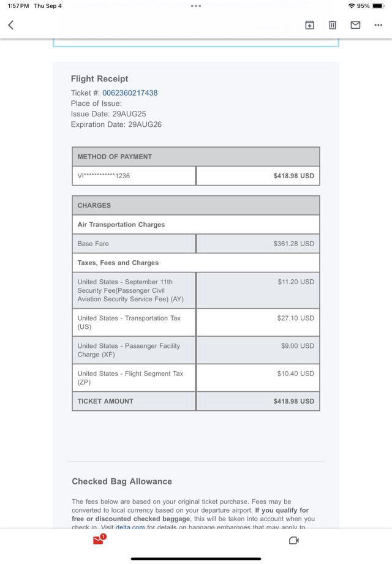Tap the Base Fare amount $361.28 USD
Screen dimensions: 392x564
tap(293, 244)
